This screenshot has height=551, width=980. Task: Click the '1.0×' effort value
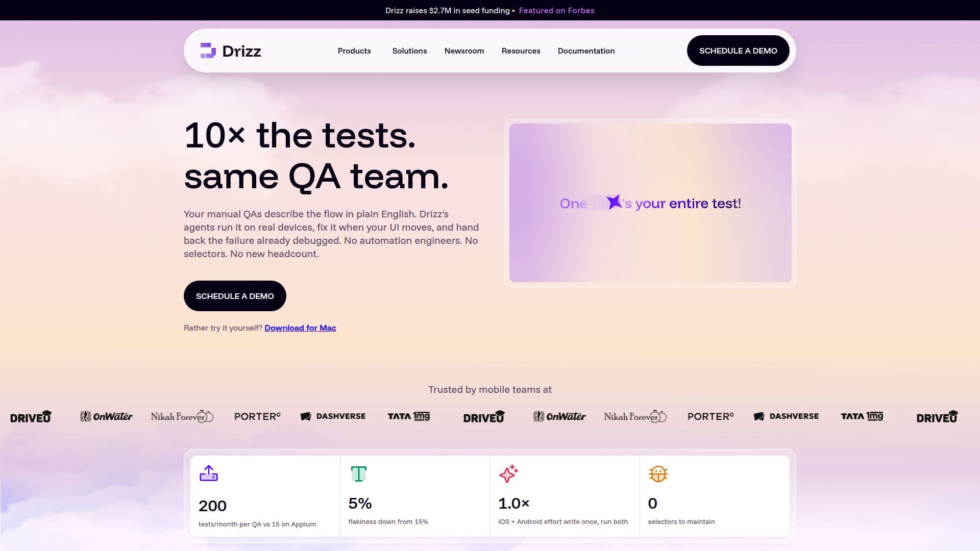[513, 503]
